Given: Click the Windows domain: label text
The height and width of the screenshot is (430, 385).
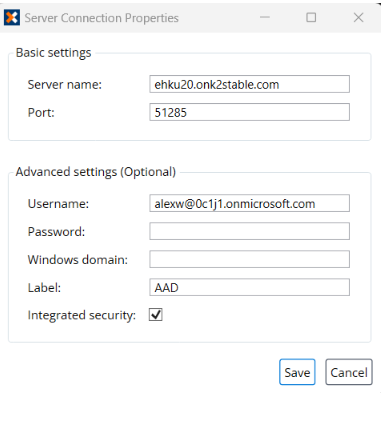Looking at the screenshot, I should [x=78, y=260].
